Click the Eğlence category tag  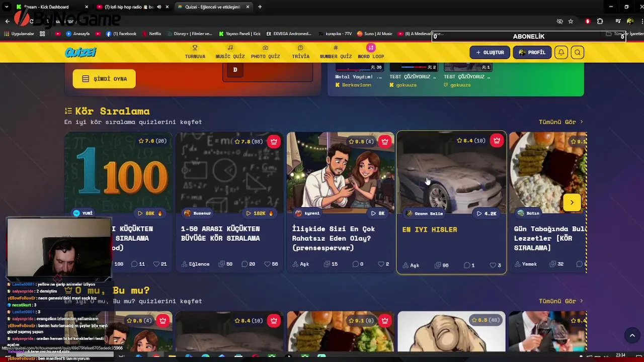click(196, 264)
